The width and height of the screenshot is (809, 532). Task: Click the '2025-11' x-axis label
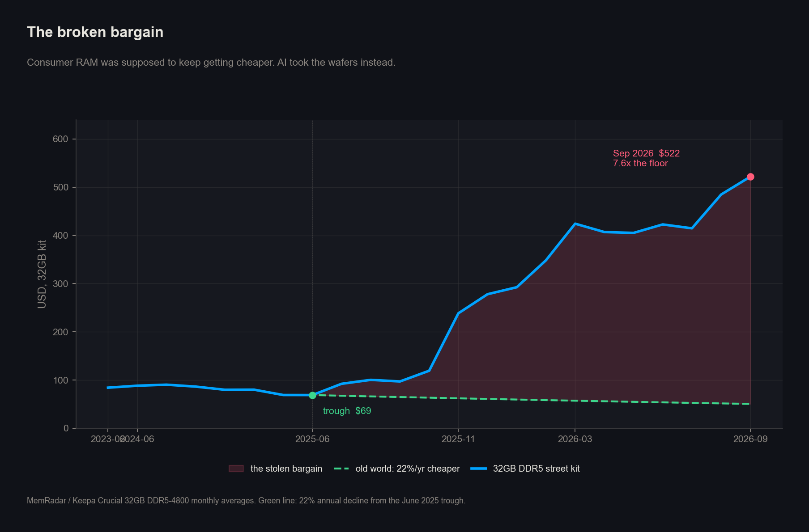click(458, 439)
